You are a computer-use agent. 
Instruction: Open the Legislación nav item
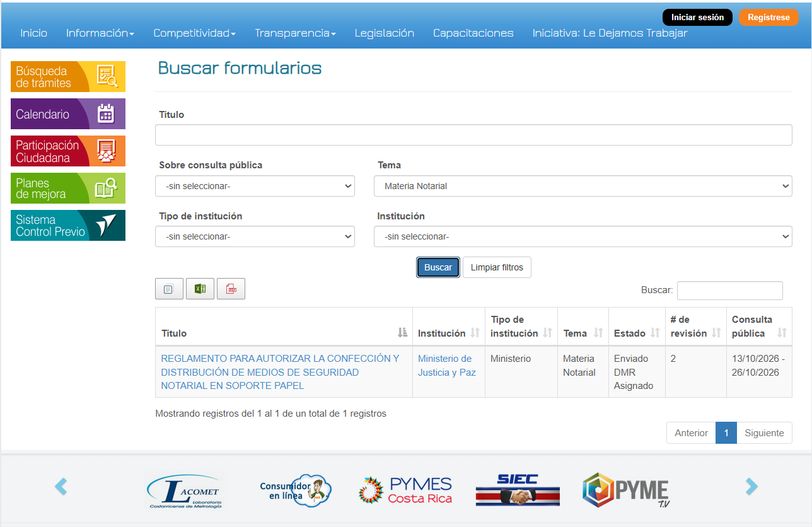[385, 33]
